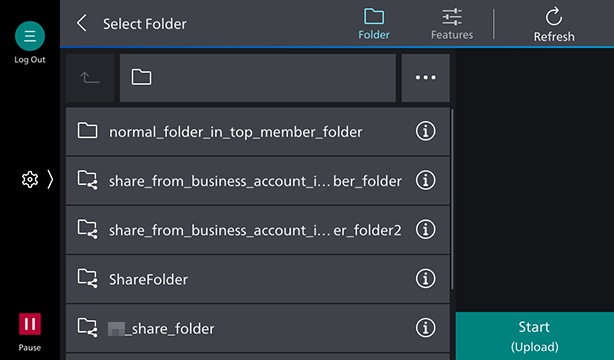Show info for folder ending er_folder2
Image resolution: width=614 pixels, height=360 pixels.
(425, 229)
